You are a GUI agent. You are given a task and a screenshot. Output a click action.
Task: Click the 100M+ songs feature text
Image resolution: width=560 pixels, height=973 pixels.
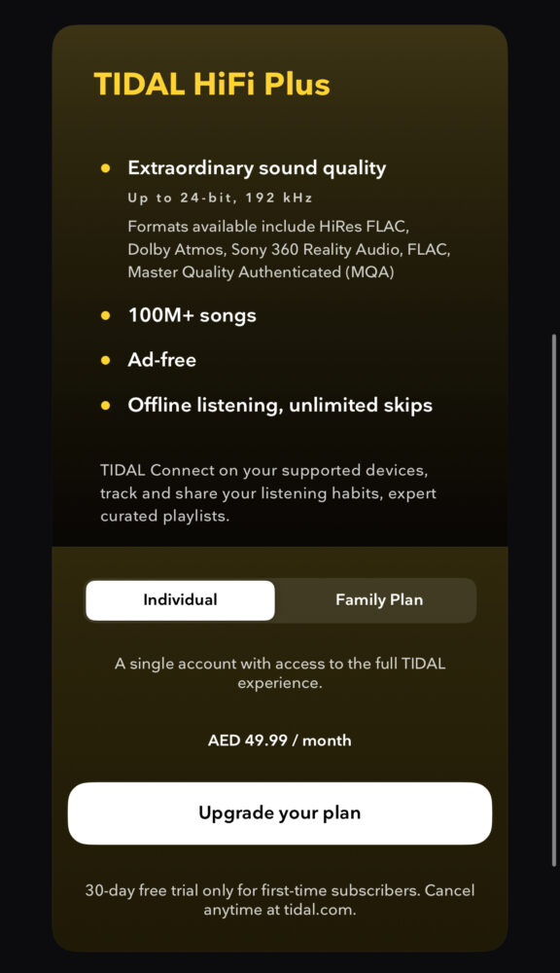click(x=192, y=316)
